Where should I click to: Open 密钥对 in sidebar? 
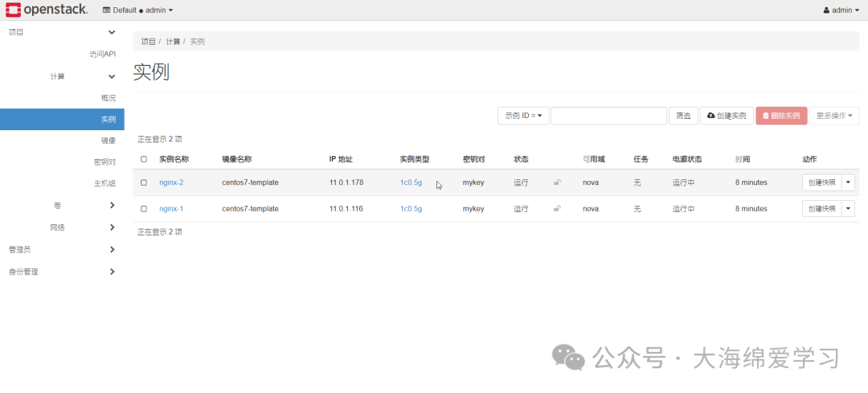104,162
